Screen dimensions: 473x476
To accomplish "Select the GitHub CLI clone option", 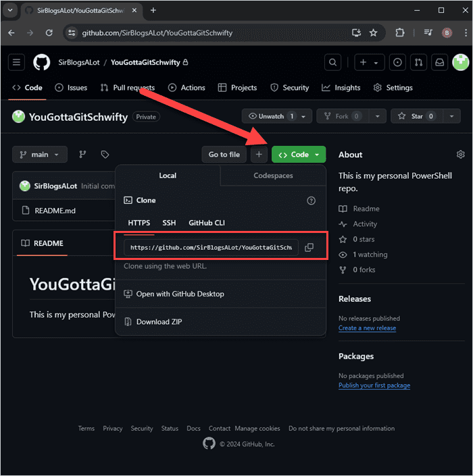I will [x=207, y=223].
